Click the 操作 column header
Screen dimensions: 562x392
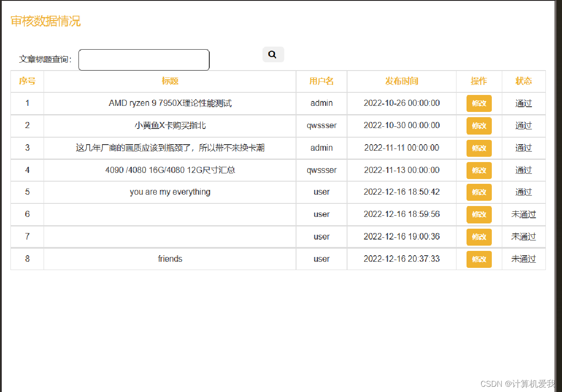click(x=479, y=81)
